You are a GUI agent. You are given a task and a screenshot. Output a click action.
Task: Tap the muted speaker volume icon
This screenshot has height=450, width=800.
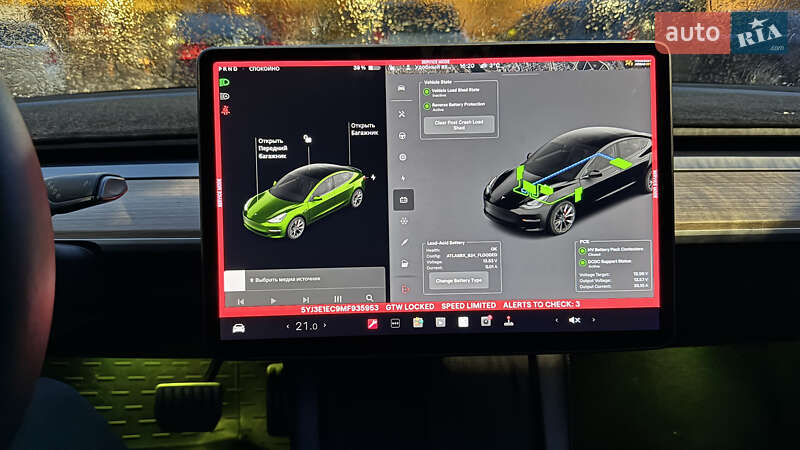(574, 320)
